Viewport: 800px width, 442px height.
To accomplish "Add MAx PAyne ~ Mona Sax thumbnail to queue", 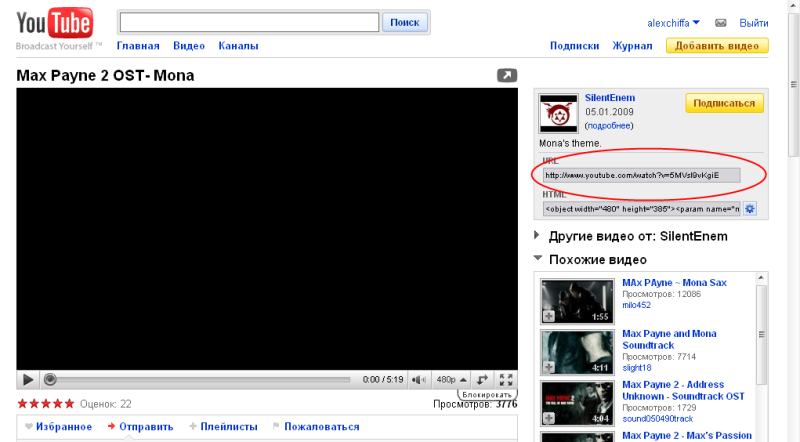I will click(x=548, y=316).
